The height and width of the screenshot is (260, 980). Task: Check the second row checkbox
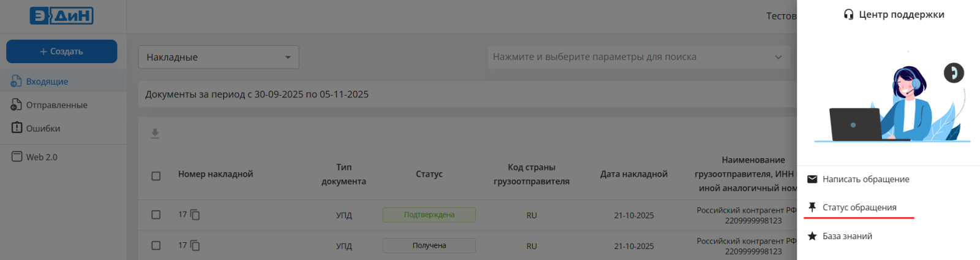click(156, 245)
